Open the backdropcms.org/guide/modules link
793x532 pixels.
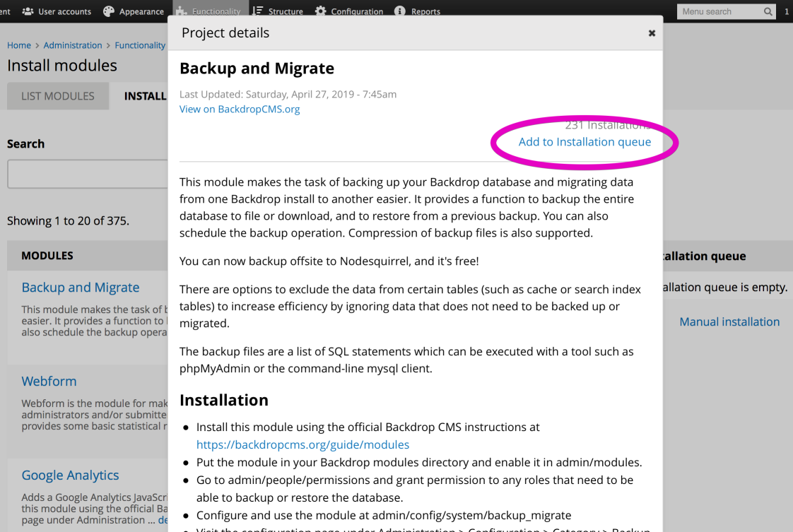coord(302,444)
